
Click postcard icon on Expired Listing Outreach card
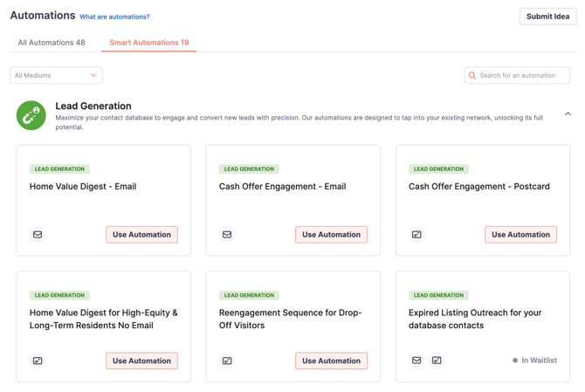437,361
